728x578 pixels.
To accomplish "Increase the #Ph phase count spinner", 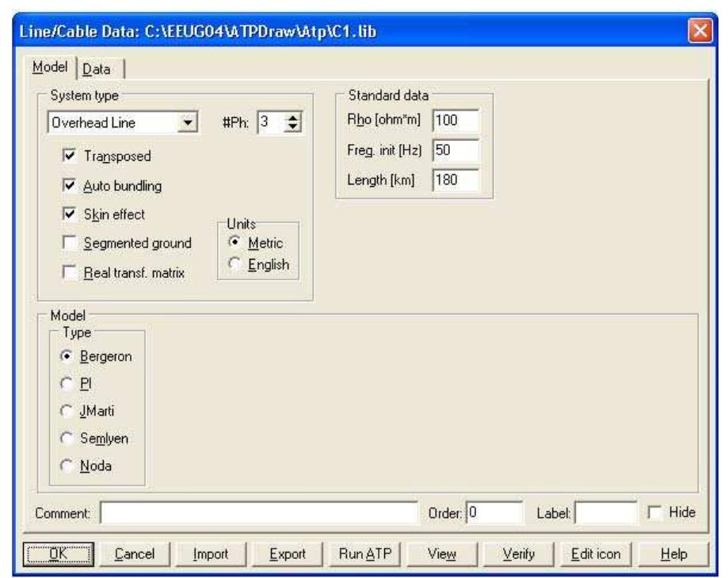I will coord(292,118).
